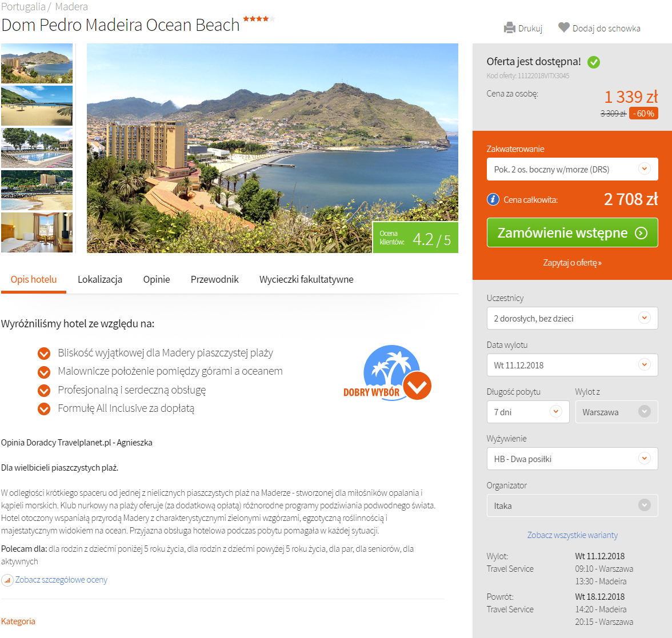Click the green availability checkmark icon
The width and height of the screenshot is (672, 638).
(x=594, y=62)
